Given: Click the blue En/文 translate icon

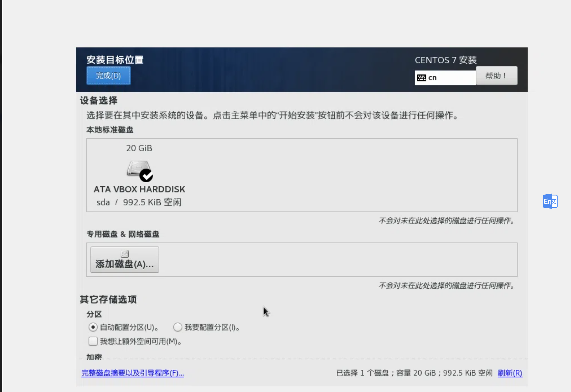Looking at the screenshot, I should pyautogui.click(x=550, y=201).
